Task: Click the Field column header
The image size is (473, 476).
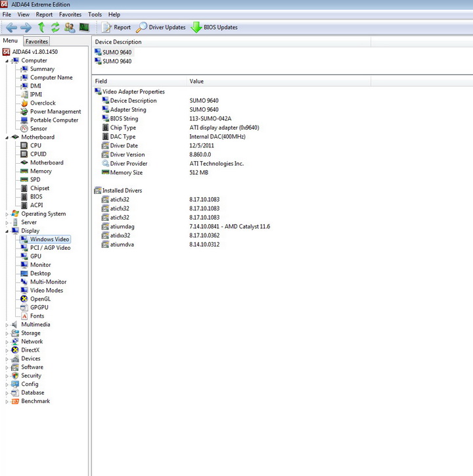Action: click(139, 82)
